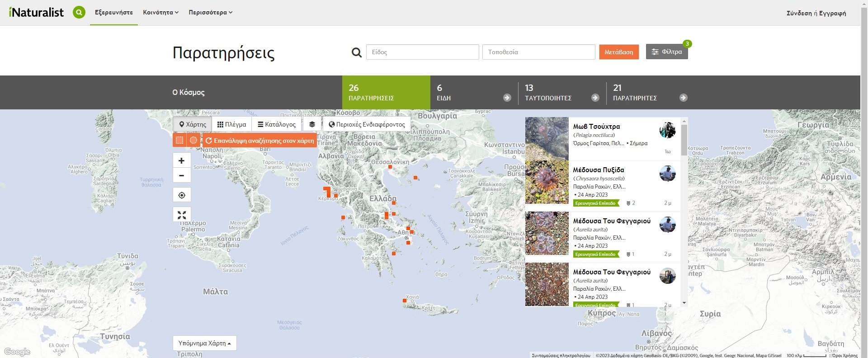The image size is (868, 358).
Task: Switch to Χάρτης map view
Action: 193,124
